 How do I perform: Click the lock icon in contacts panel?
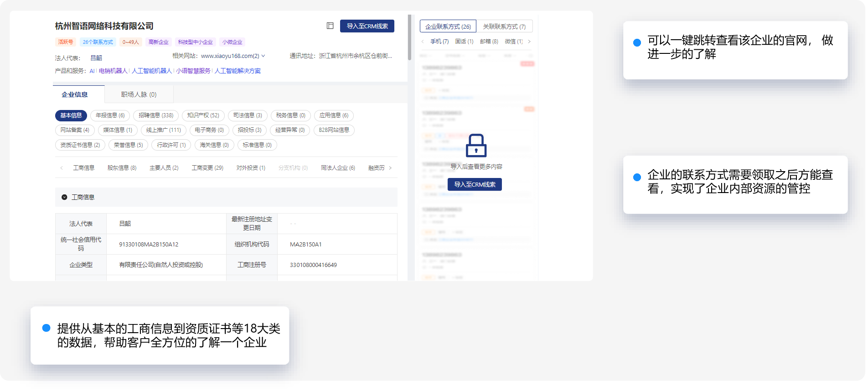click(476, 146)
